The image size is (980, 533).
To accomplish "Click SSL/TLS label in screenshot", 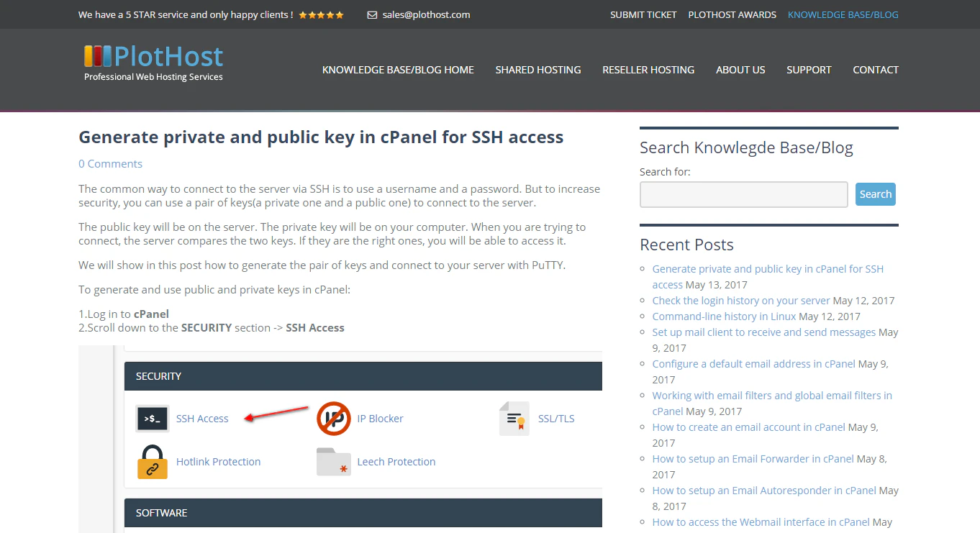I will [x=556, y=419].
